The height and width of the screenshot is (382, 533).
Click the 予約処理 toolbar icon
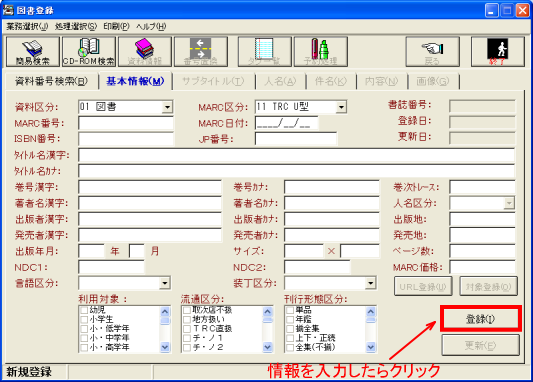[321, 52]
